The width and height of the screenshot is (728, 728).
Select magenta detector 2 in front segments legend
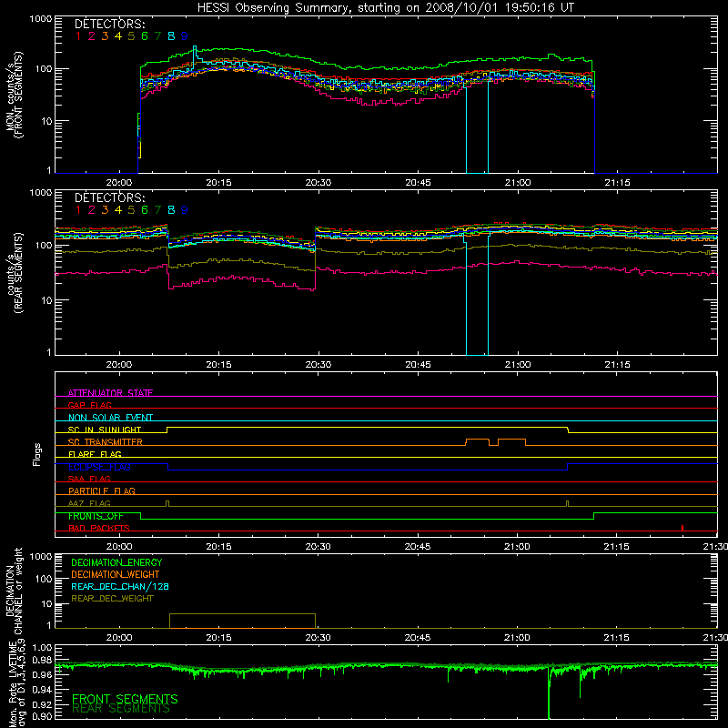92,35
